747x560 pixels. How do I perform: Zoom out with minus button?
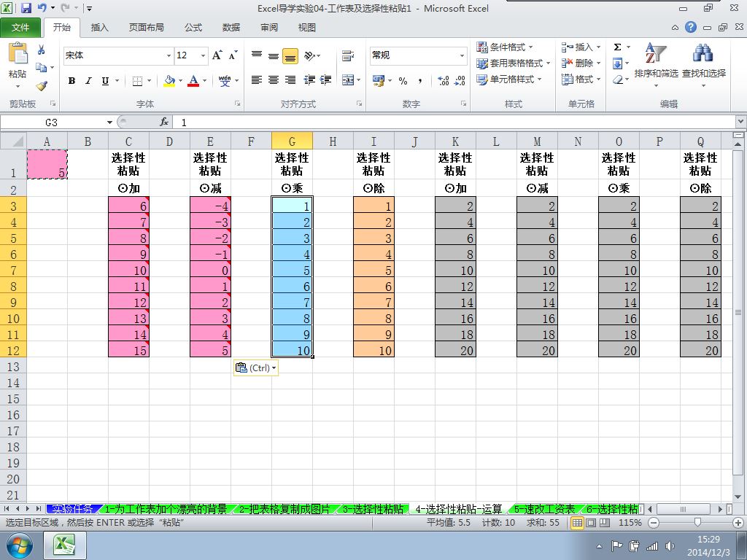pyautogui.click(x=654, y=522)
